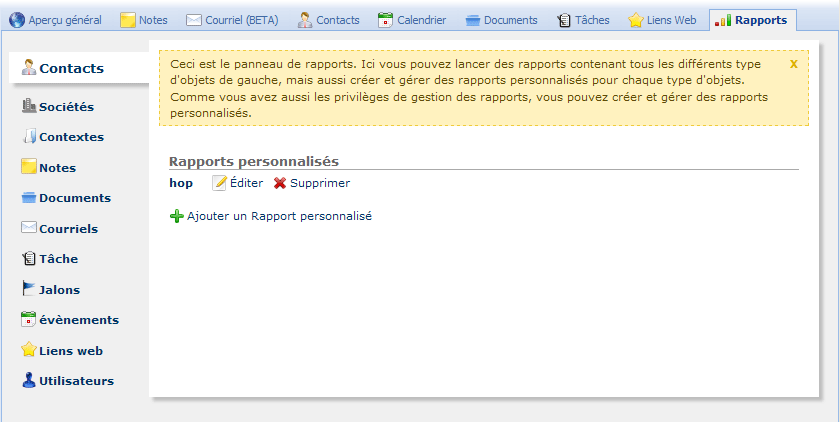Select the Documents tab in top bar
This screenshot has height=422, width=840.
click(x=501, y=20)
